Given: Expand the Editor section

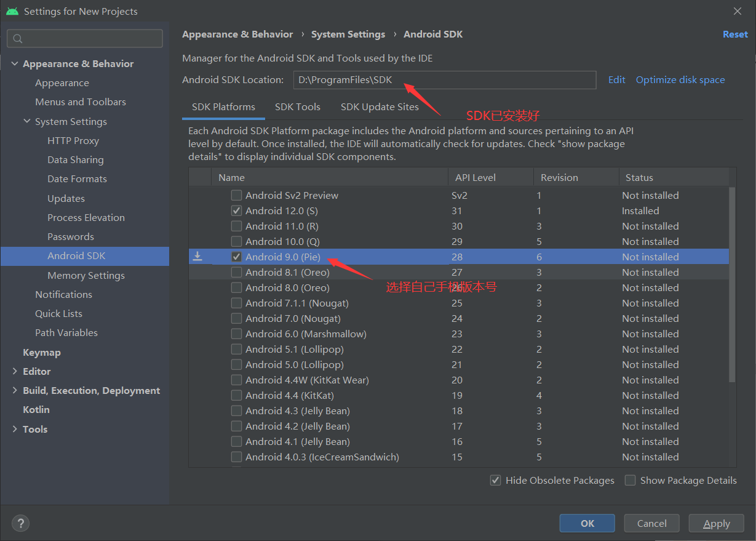Looking at the screenshot, I should coord(14,371).
